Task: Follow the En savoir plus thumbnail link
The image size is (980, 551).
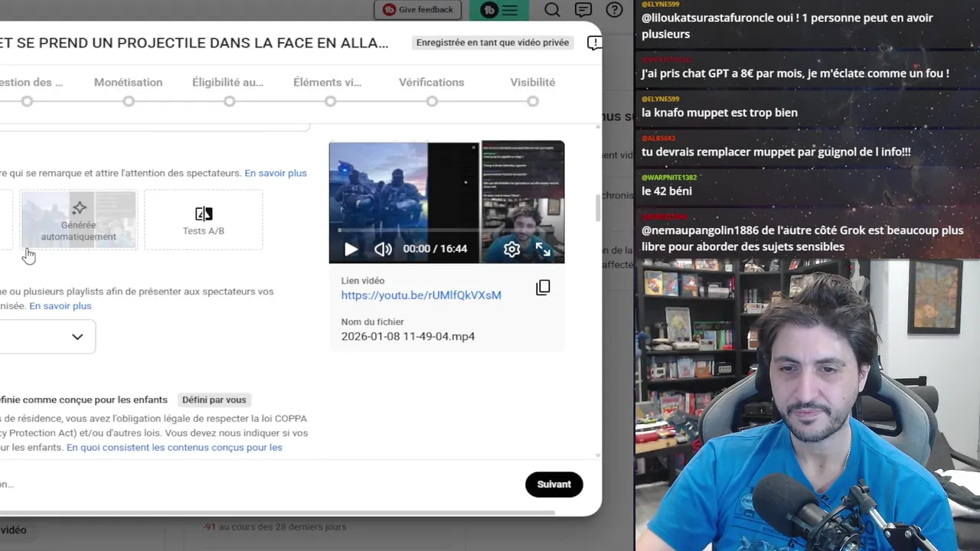Action: [x=276, y=173]
